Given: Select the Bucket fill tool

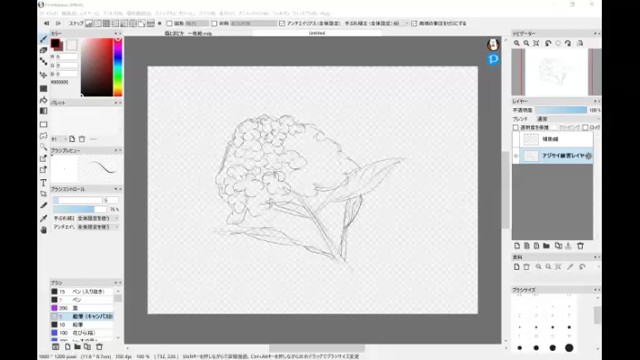Looking at the screenshot, I should [43, 100].
